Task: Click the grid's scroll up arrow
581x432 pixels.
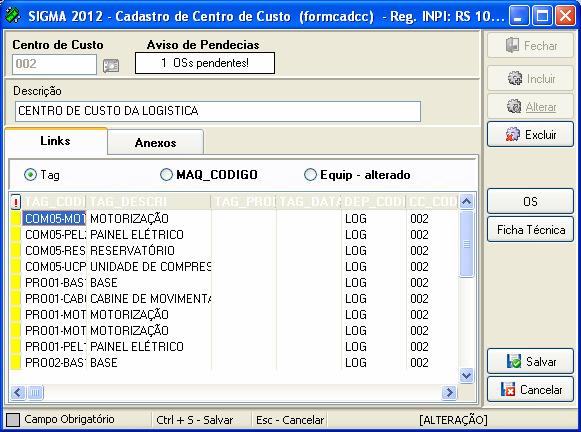Action: pos(467,202)
